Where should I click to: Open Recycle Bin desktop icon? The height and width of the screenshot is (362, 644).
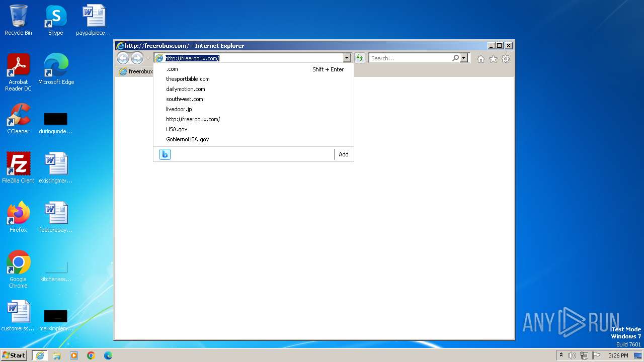pyautogui.click(x=18, y=20)
